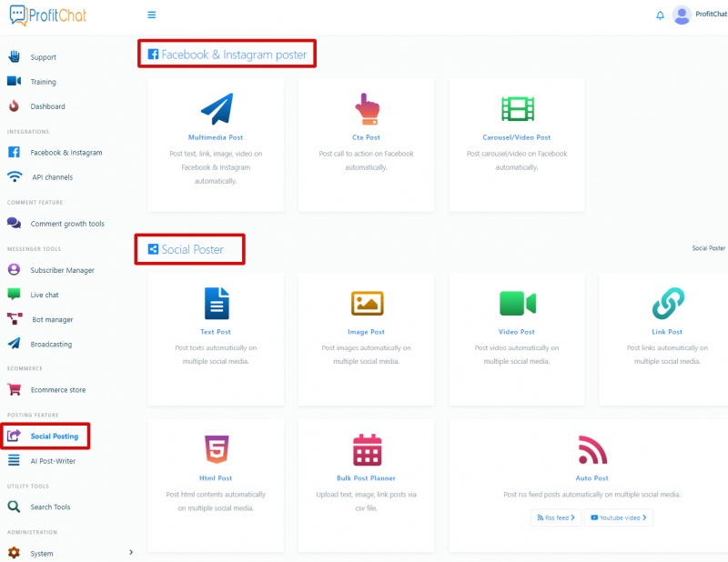The image size is (728, 562).
Task: Open the HTML5 Html Post icon
Action: (216, 449)
